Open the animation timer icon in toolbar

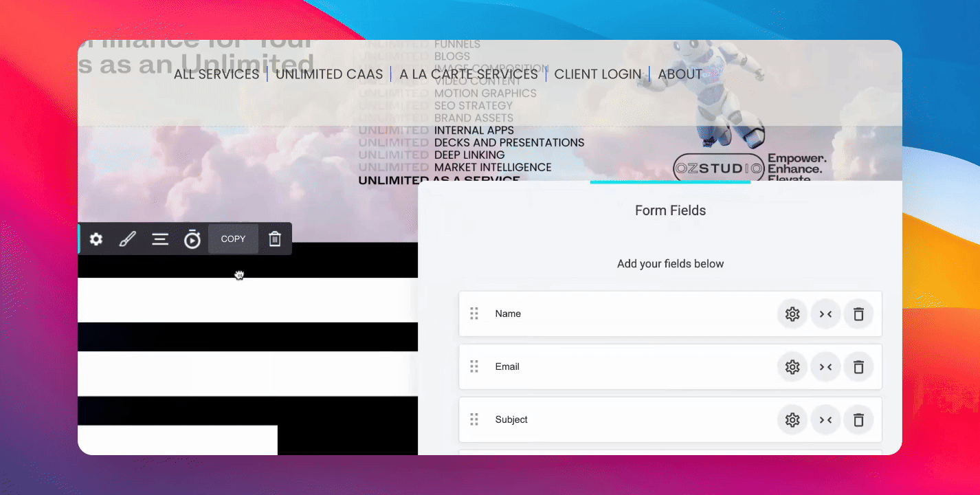click(x=192, y=239)
